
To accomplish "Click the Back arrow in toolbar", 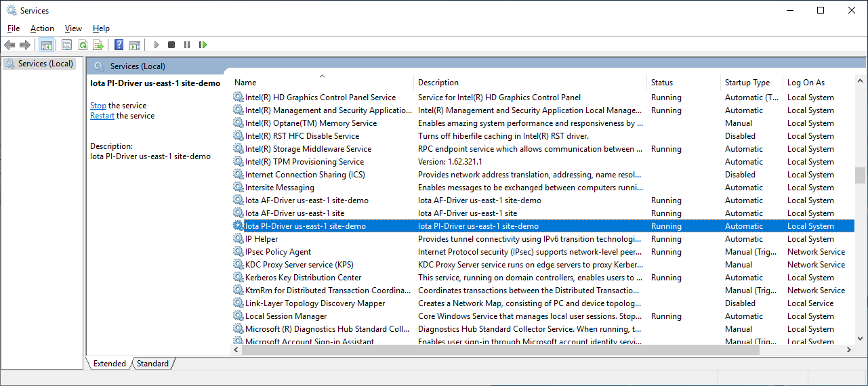I will (x=9, y=45).
